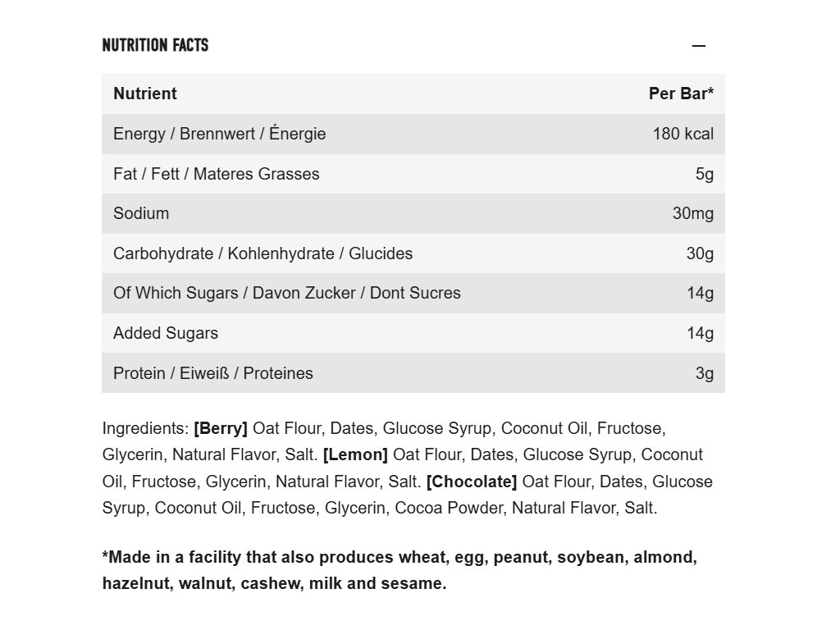
Task: Click the 3g protein value
Action: pos(704,373)
